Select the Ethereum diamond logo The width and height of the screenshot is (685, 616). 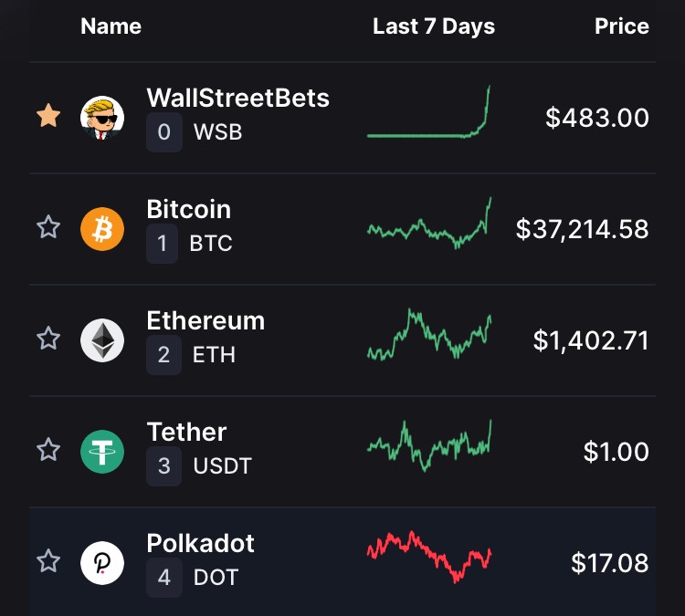pos(102,340)
